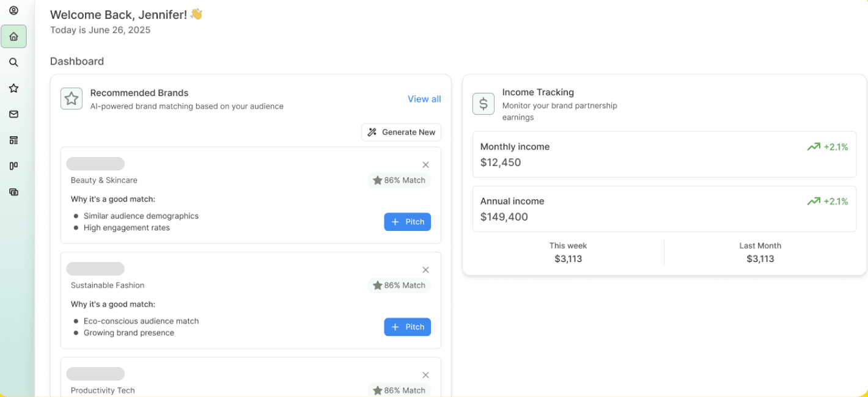Viewport: 868px width, 397px height.
Task: Select the Monthly income +2.1% trend indicator
Action: (827, 147)
